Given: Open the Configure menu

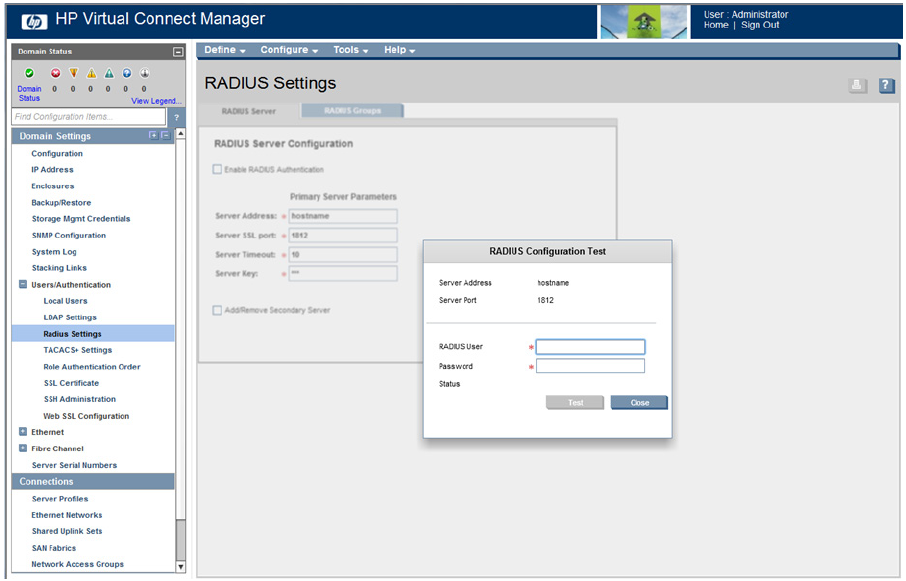Looking at the screenshot, I should pyautogui.click(x=289, y=50).
